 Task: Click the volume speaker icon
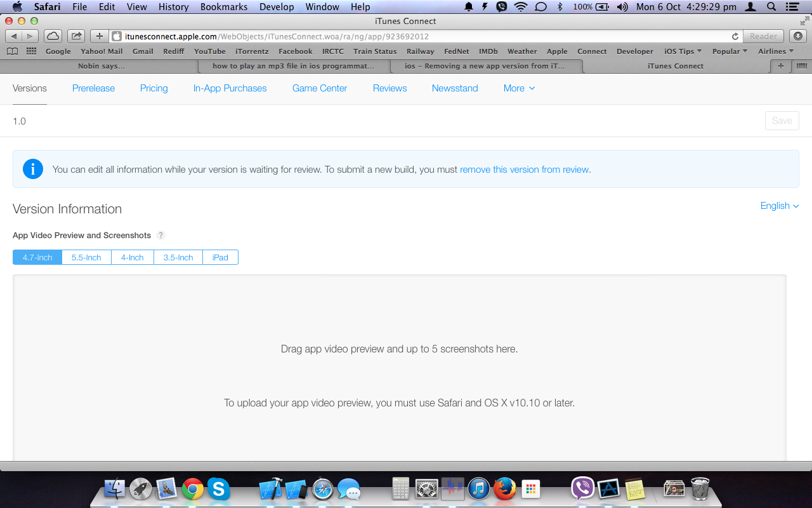(x=622, y=7)
